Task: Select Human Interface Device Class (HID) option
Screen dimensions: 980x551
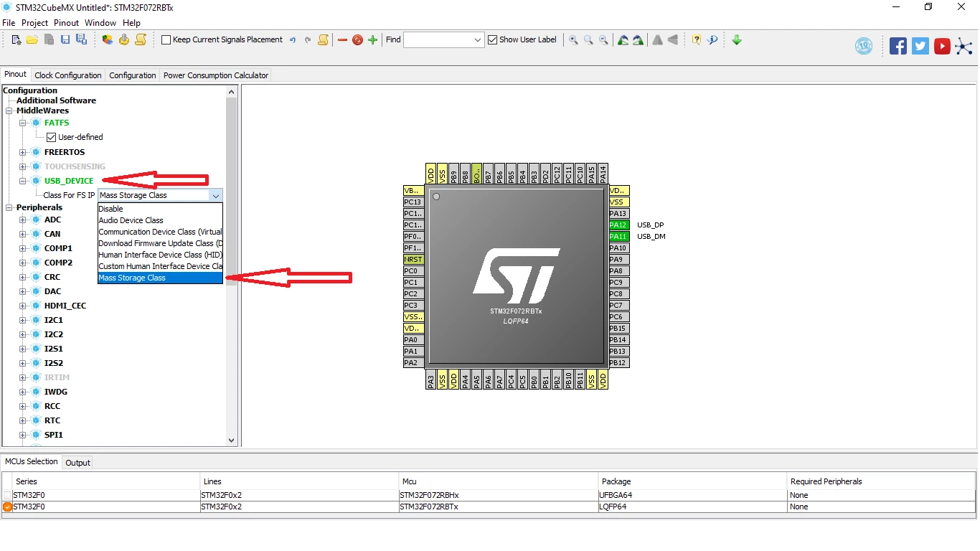Action: [x=160, y=255]
